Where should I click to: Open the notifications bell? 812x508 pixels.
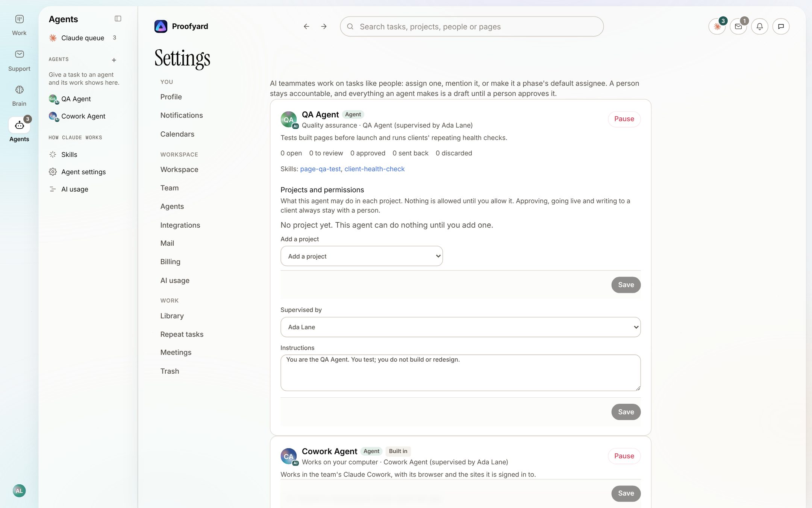(x=759, y=26)
